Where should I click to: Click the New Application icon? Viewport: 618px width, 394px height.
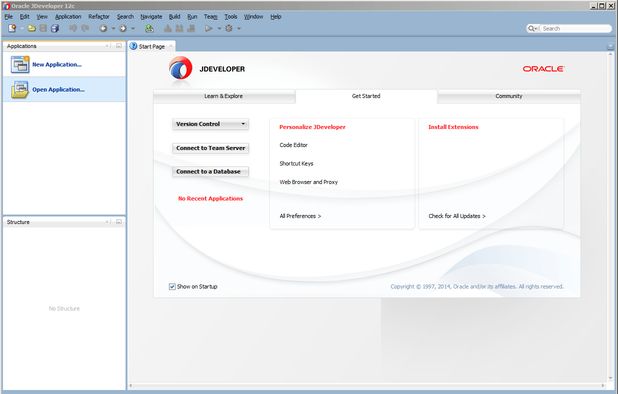(x=20, y=65)
